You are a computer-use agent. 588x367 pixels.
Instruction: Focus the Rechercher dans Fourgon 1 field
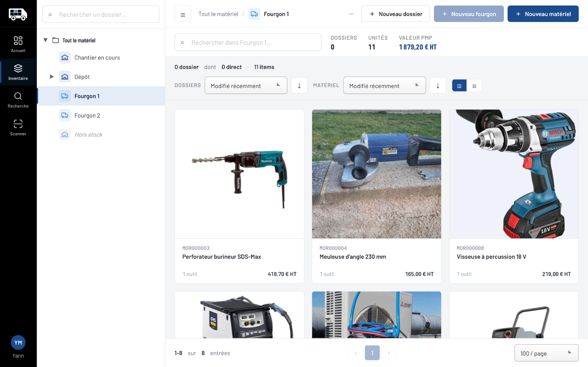pos(248,42)
